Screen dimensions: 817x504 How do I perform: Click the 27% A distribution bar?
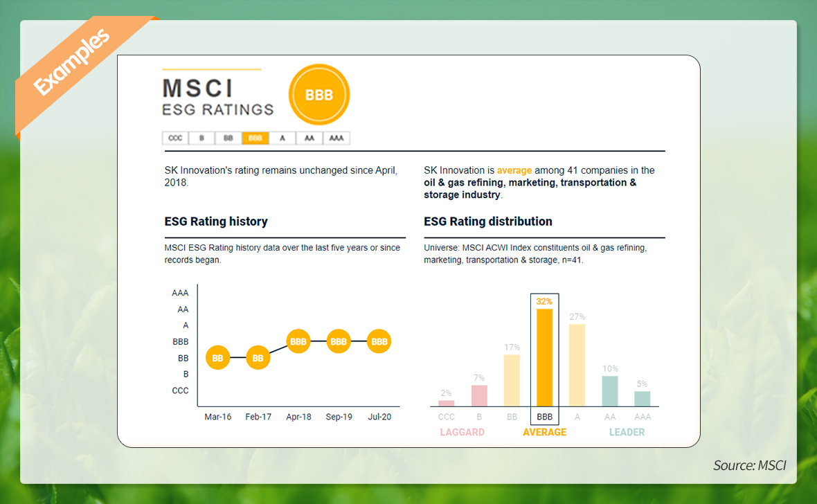tap(577, 365)
